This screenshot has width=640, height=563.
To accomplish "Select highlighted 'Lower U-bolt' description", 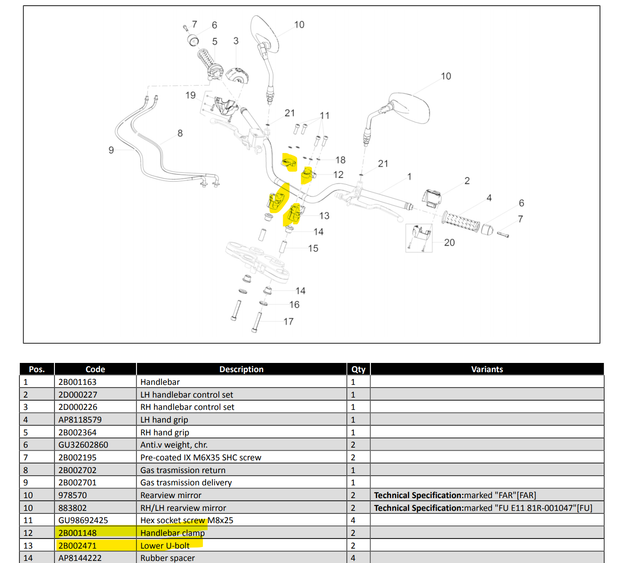I will 164,545.
